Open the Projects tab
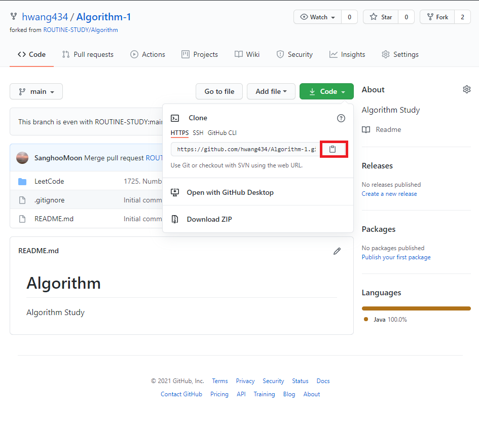479x448 pixels. (x=200, y=54)
